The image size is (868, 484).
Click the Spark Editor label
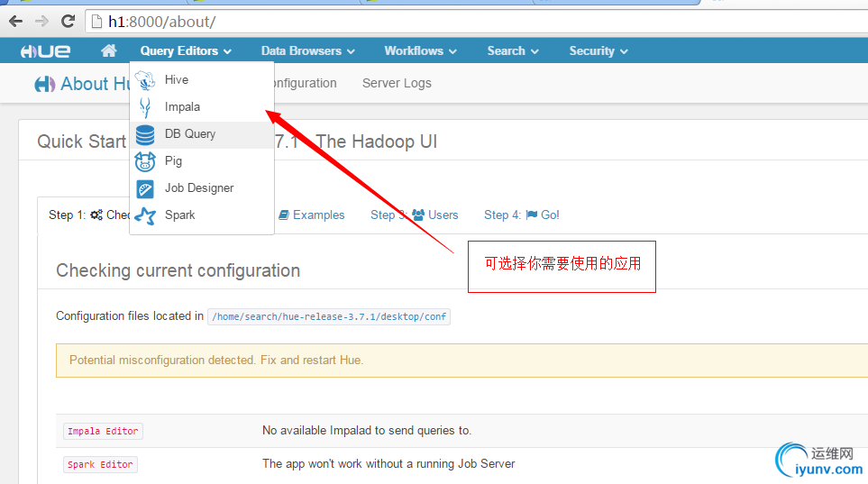point(100,464)
